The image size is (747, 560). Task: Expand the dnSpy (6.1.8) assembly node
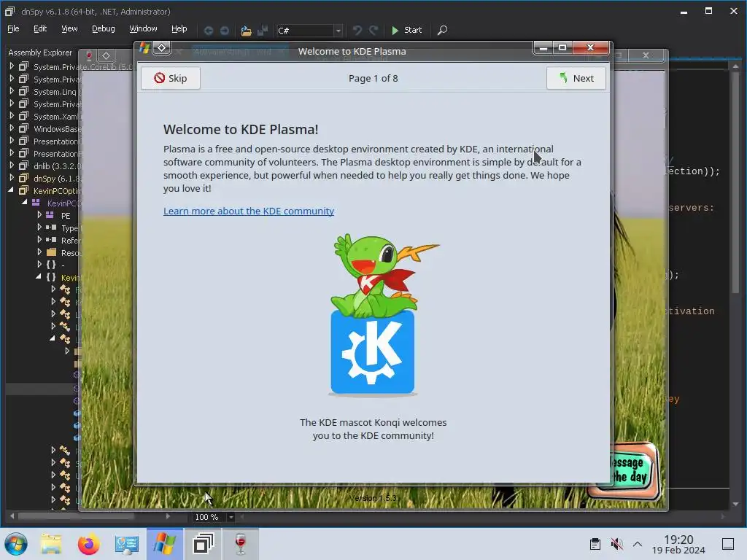tap(12, 178)
